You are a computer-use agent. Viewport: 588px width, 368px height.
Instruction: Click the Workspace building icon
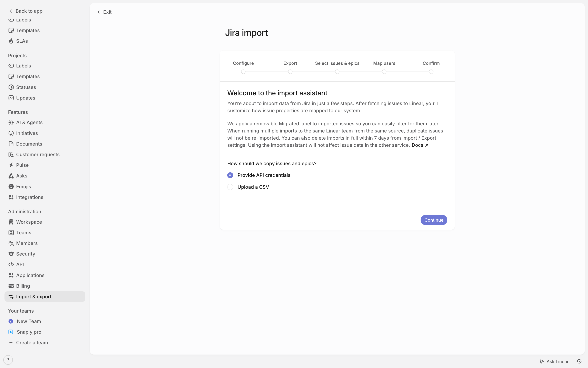(11, 222)
